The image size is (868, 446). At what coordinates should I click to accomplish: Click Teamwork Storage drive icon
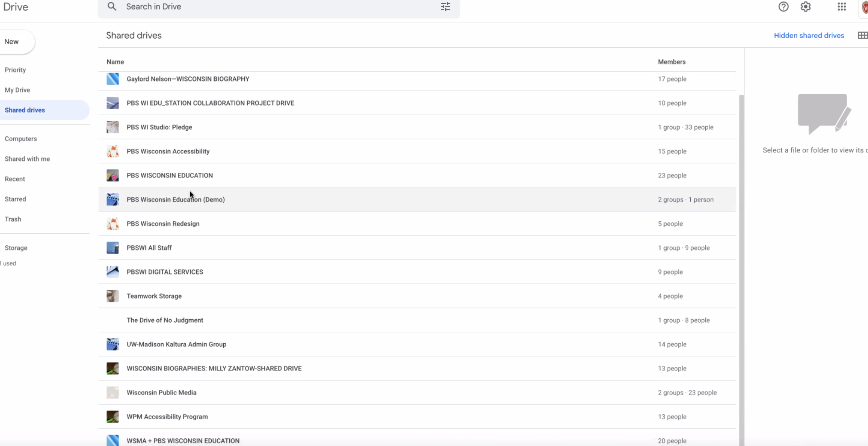(x=112, y=296)
